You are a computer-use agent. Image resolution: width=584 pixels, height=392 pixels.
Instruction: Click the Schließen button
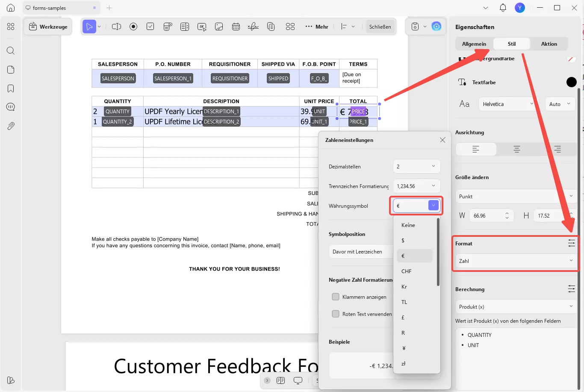tap(380, 27)
